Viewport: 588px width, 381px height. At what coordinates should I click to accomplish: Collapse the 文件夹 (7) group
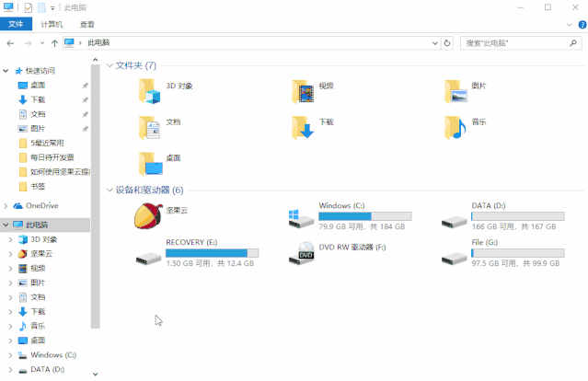110,65
